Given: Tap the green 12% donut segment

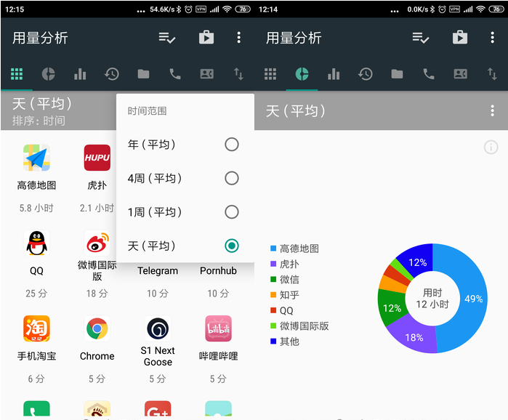Looking at the screenshot, I should pos(392,307).
